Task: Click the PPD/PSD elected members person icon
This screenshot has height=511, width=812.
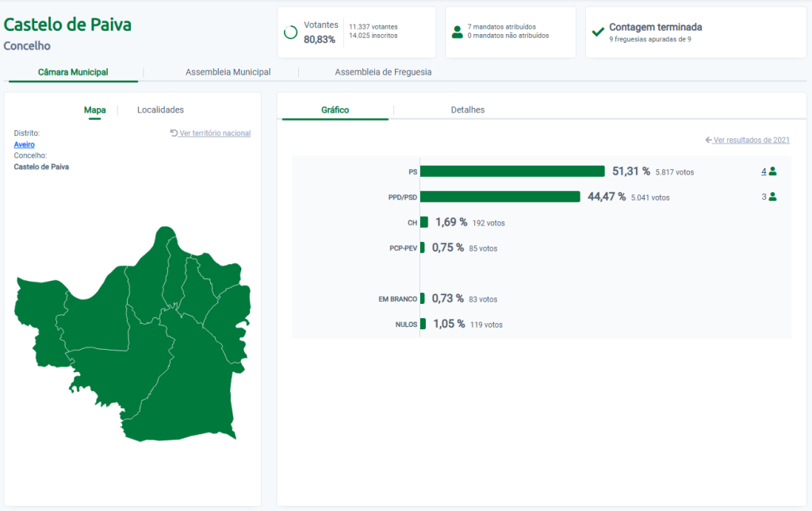Action: (x=772, y=197)
